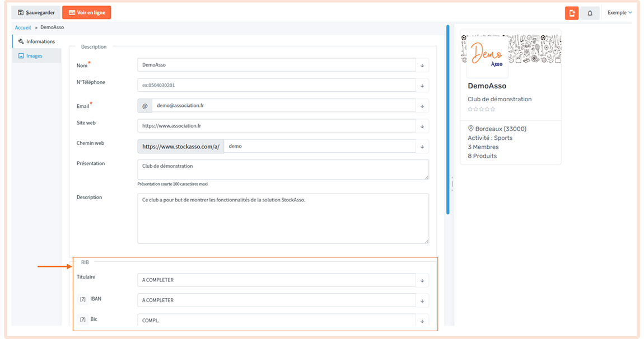Click the five-star rating in preview card
644x339 pixels.
(x=482, y=109)
